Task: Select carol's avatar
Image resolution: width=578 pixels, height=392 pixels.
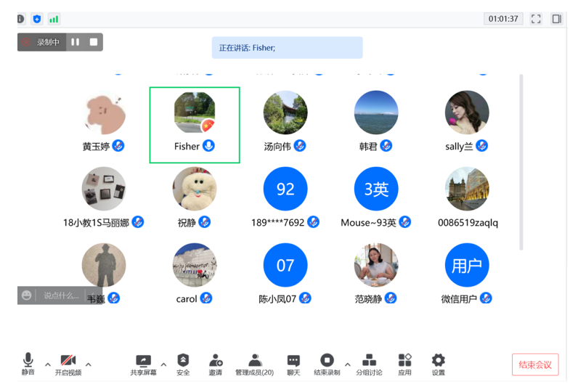Action: [x=195, y=265]
